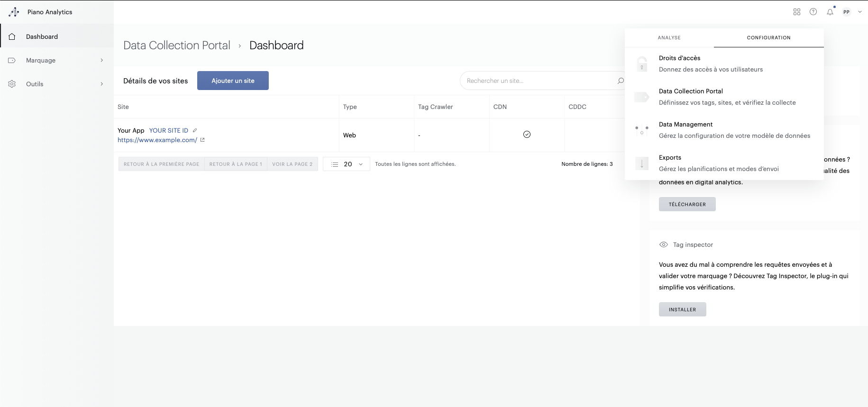The width and height of the screenshot is (868, 407).
Task: Select Dashboard in the sidebar
Action: coord(57,36)
